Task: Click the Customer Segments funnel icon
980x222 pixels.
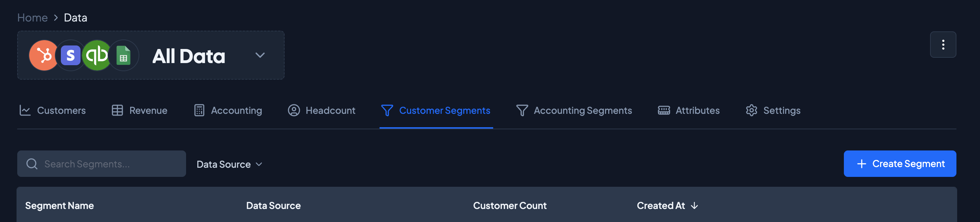Action: 387,110
